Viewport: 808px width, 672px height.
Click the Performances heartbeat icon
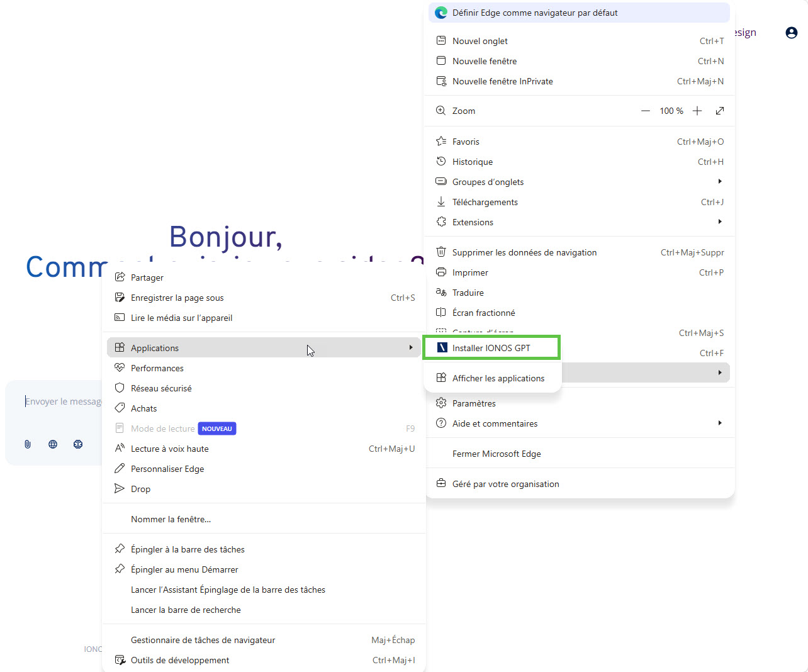pyautogui.click(x=120, y=368)
